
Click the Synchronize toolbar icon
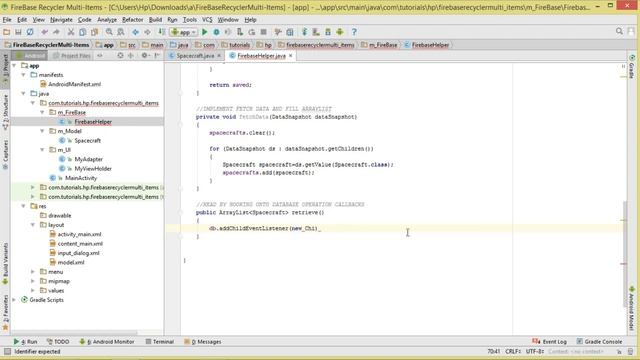[x=30, y=32]
